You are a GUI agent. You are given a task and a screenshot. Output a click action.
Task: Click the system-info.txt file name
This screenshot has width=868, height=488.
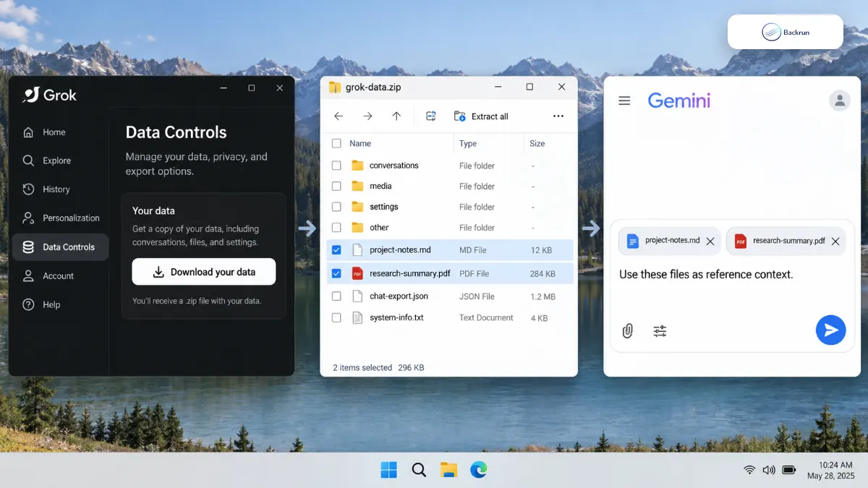[x=396, y=317]
